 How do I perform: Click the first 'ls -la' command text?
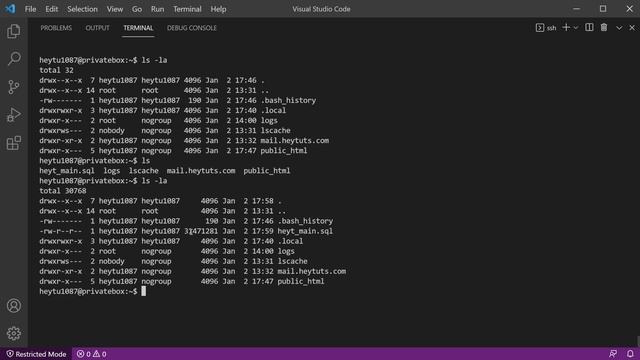point(154,60)
